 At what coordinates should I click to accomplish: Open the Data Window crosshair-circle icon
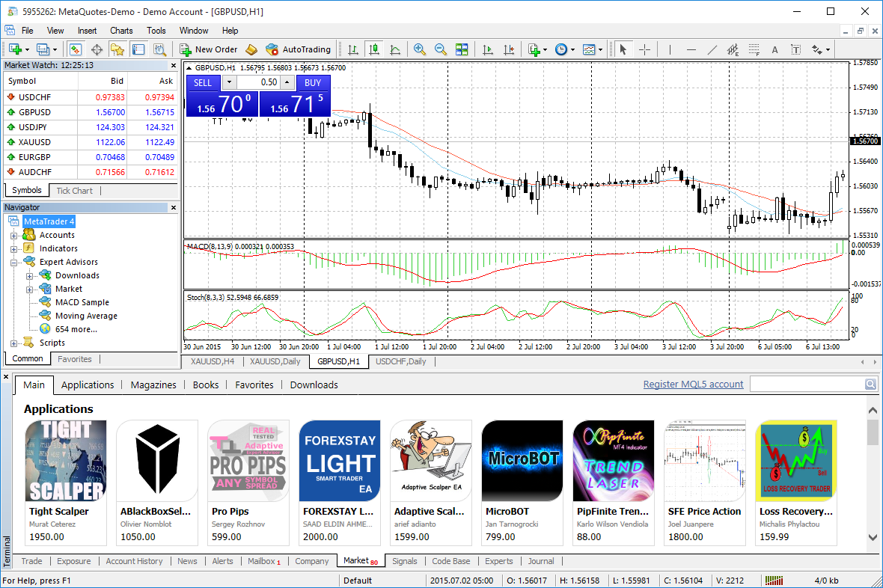point(97,49)
